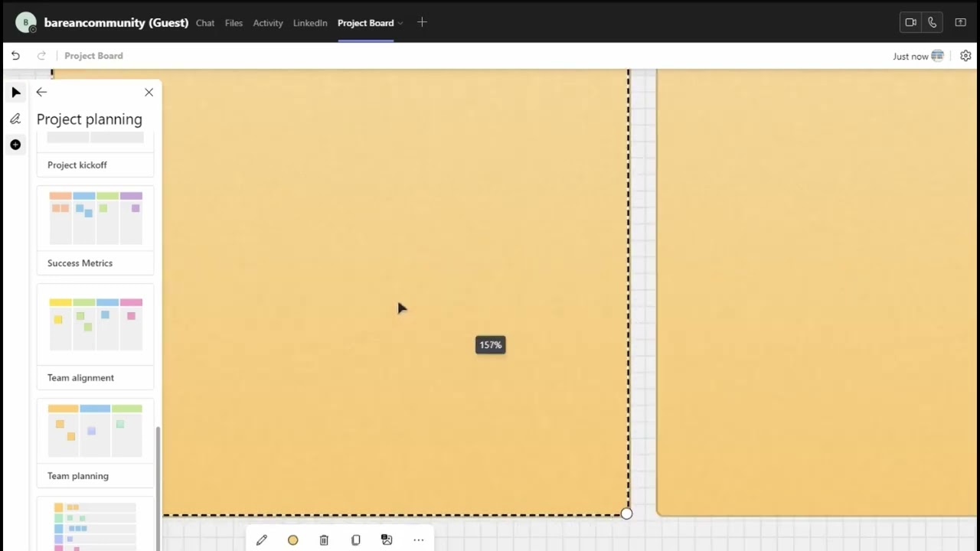Start an audio call
Image resolution: width=980 pixels, height=551 pixels.
[x=932, y=22]
